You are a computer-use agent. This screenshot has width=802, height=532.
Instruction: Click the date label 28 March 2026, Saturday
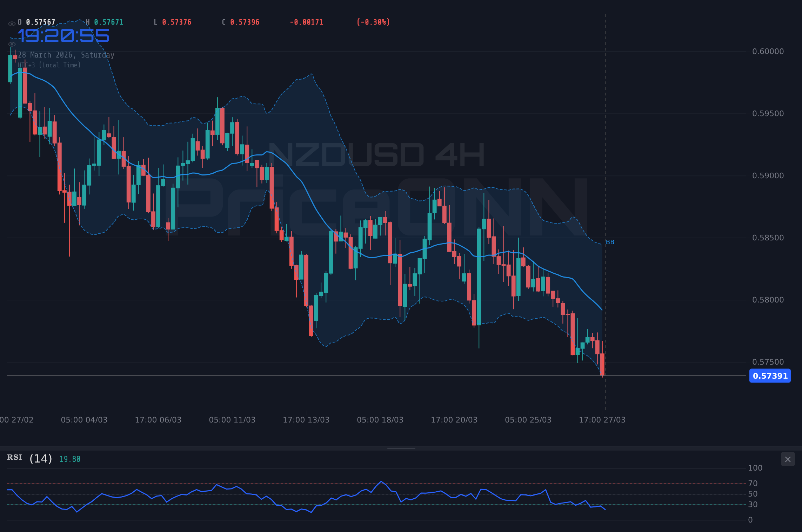click(67, 55)
